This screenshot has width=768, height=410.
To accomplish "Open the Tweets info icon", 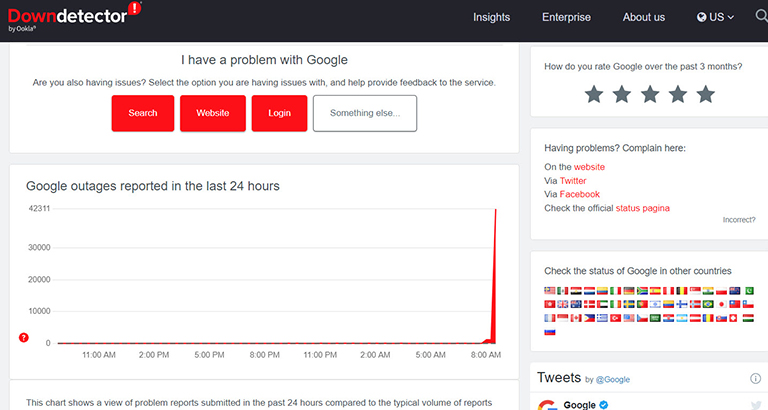I will 755,378.
